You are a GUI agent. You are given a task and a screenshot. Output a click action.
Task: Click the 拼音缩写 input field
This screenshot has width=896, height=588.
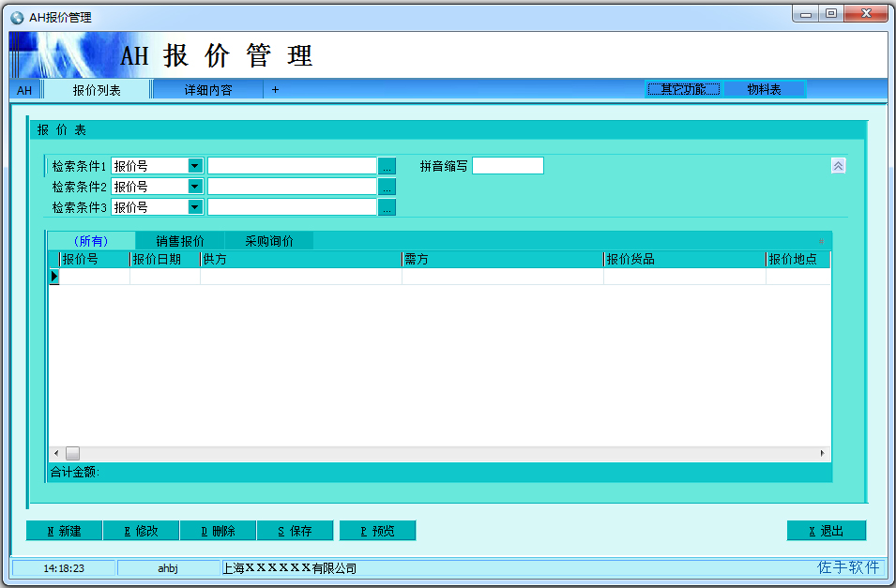[508, 166]
